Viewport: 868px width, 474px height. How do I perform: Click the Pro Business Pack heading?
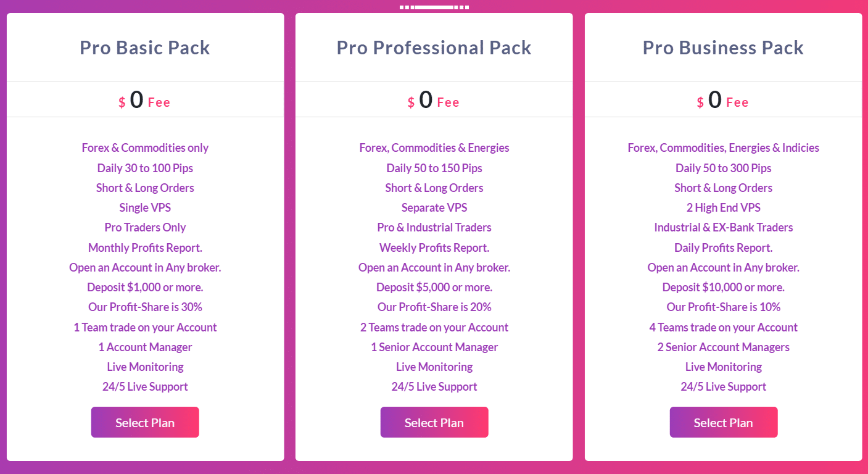click(x=723, y=48)
